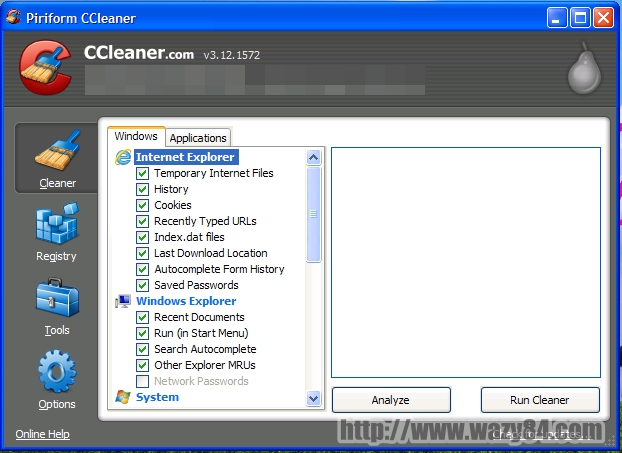Toggle the Cookies checkbox
The image size is (622, 453).
tap(142, 205)
